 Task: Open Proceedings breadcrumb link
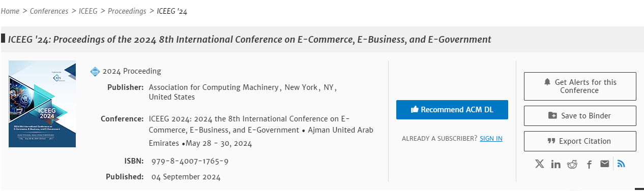tap(127, 11)
